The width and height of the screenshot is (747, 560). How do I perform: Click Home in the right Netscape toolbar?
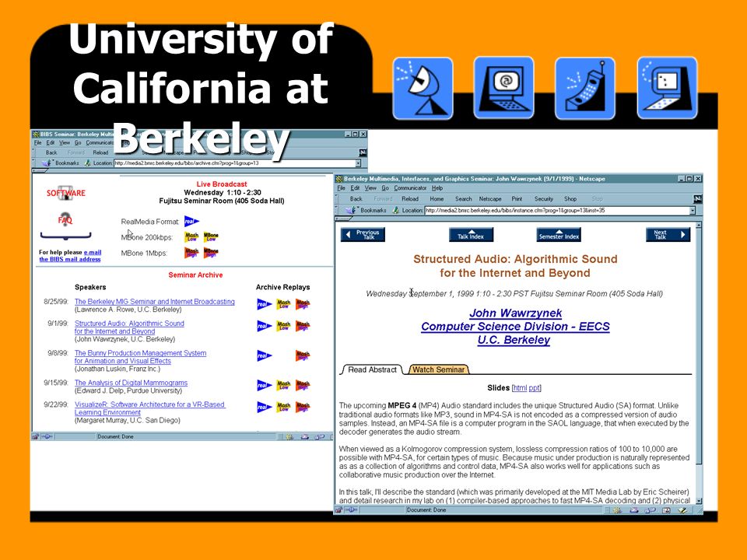coord(437,199)
